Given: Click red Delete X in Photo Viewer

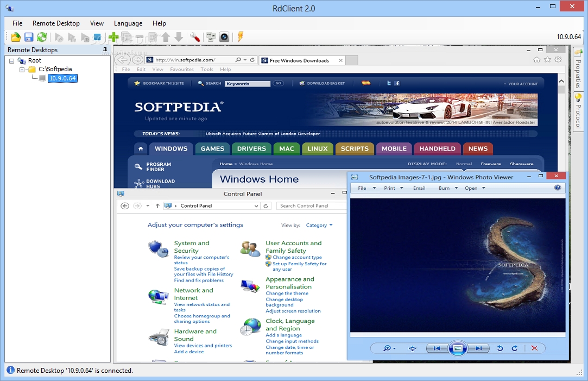Looking at the screenshot, I should tap(534, 348).
